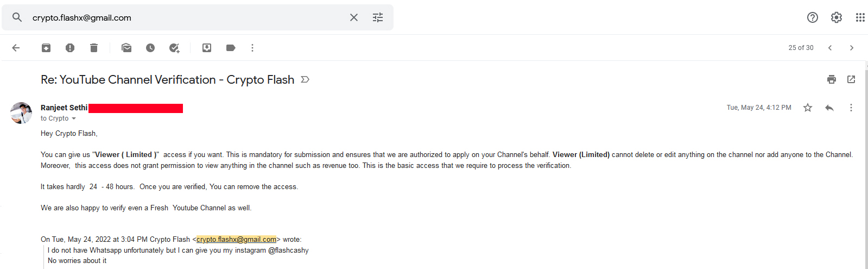Screen dimensions: 868x269
Task: Toggle the importance marker beside subject
Action: click(x=305, y=79)
